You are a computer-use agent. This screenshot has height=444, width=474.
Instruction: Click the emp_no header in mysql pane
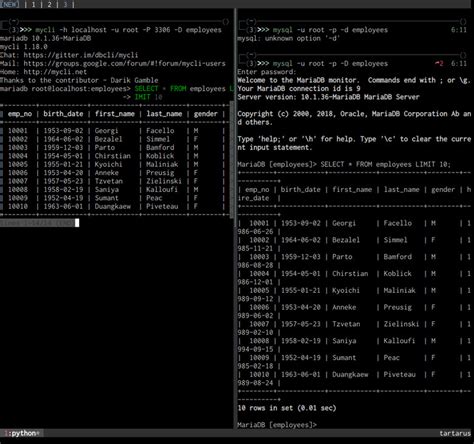(x=257, y=190)
